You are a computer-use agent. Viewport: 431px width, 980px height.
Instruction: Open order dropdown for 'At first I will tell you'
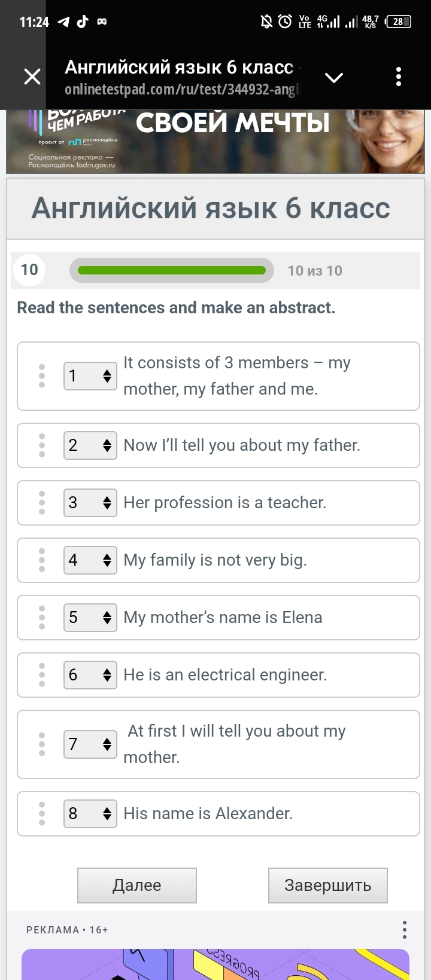click(90, 744)
